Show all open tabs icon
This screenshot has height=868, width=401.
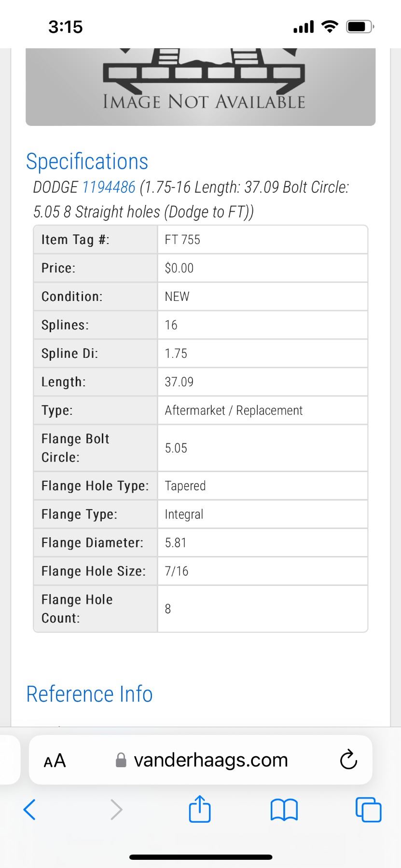(368, 809)
